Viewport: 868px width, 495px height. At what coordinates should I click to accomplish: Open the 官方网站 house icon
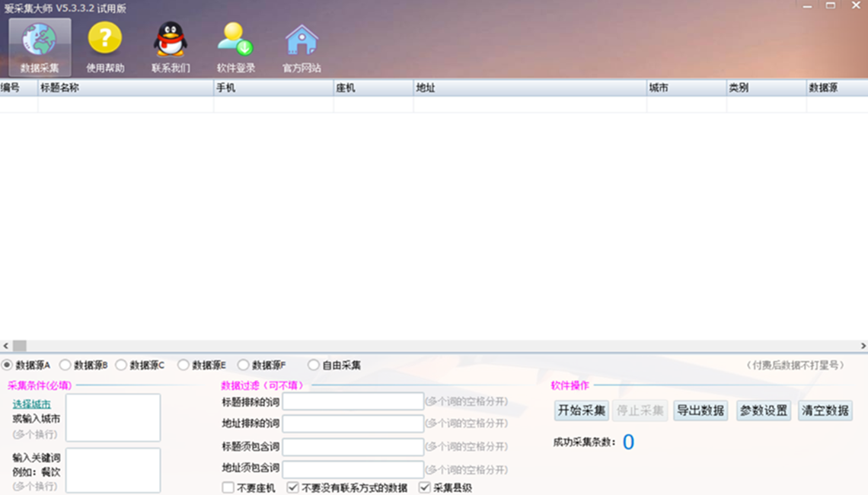302,40
